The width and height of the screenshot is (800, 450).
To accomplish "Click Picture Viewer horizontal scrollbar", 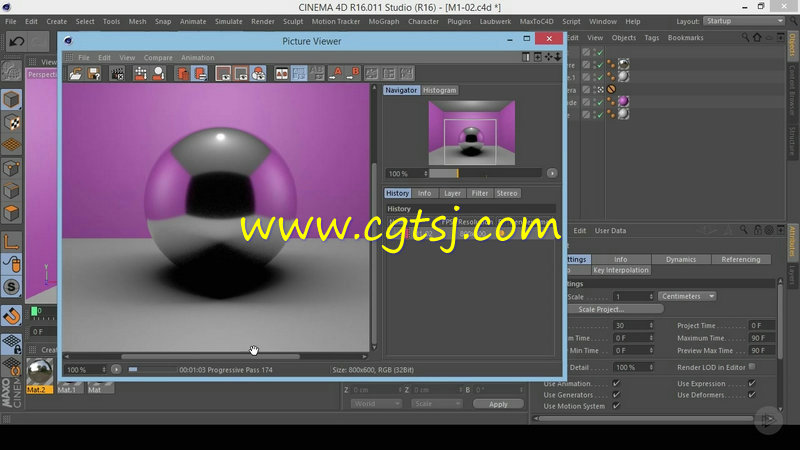I will coord(210,357).
